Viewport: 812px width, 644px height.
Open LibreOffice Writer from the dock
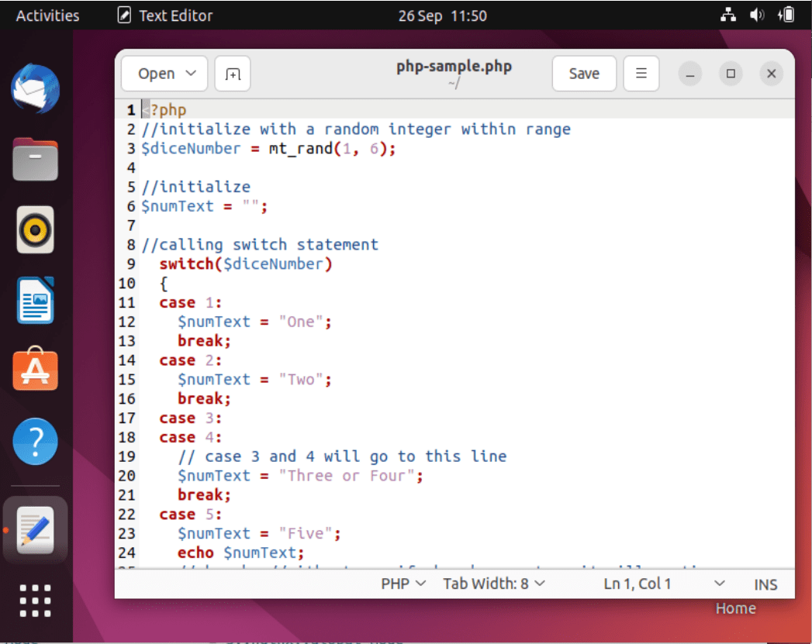(35, 300)
